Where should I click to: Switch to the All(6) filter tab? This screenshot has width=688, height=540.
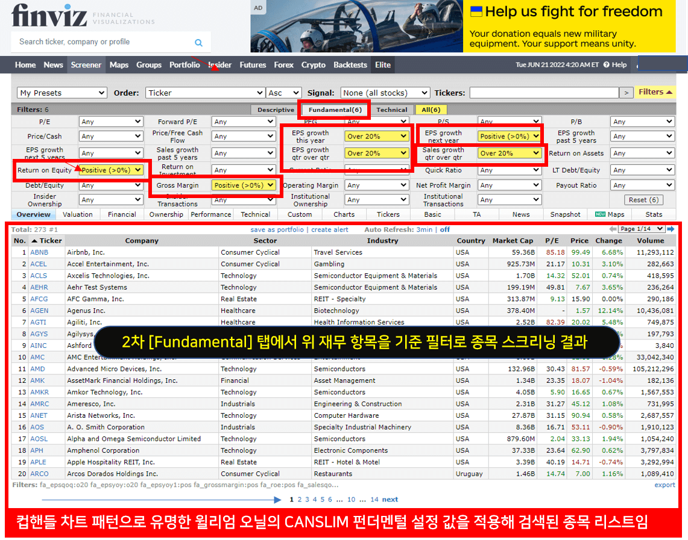pyautogui.click(x=431, y=110)
